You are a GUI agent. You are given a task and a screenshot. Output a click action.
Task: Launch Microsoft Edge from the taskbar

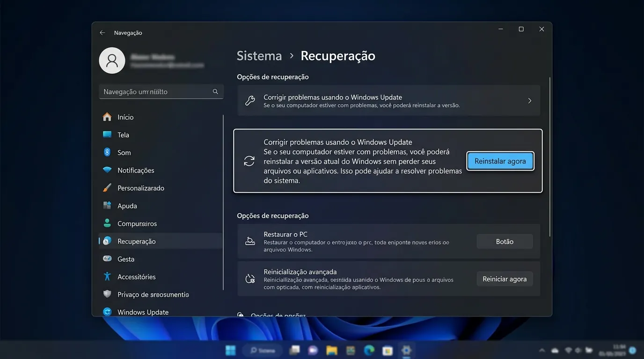[x=369, y=350]
